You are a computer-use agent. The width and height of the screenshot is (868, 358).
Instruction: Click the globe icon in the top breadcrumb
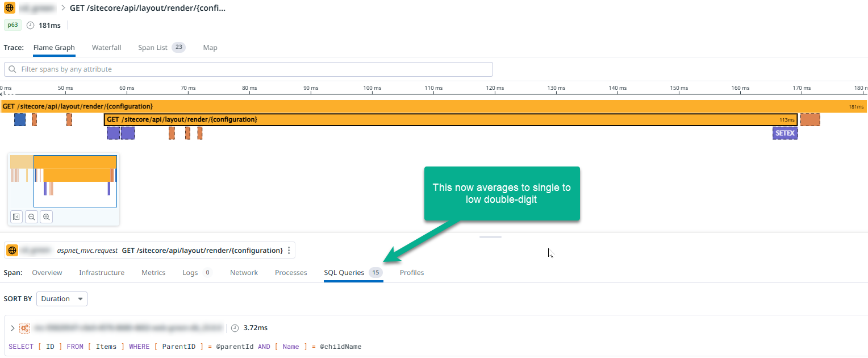9,8
